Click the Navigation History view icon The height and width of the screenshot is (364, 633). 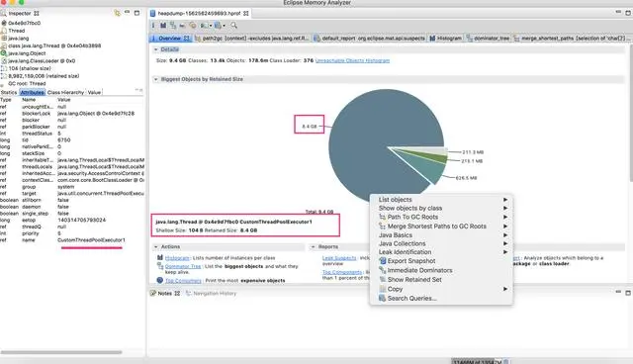(x=188, y=293)
